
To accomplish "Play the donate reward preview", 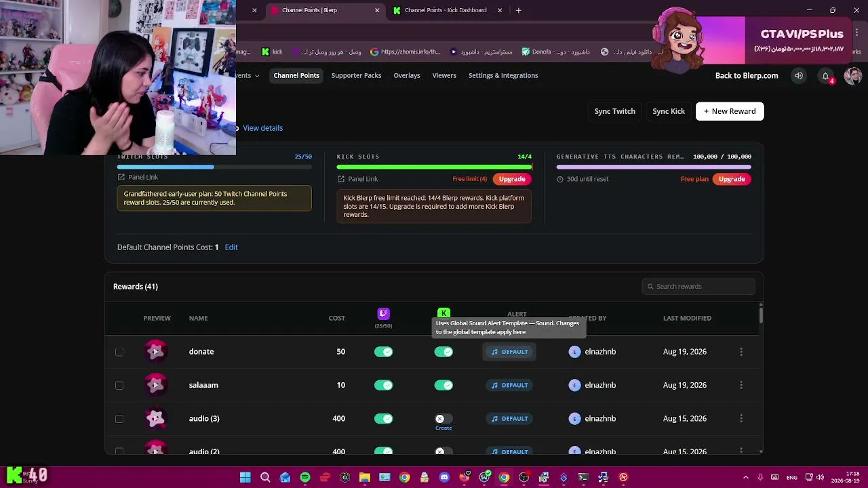I will (155, 351).
